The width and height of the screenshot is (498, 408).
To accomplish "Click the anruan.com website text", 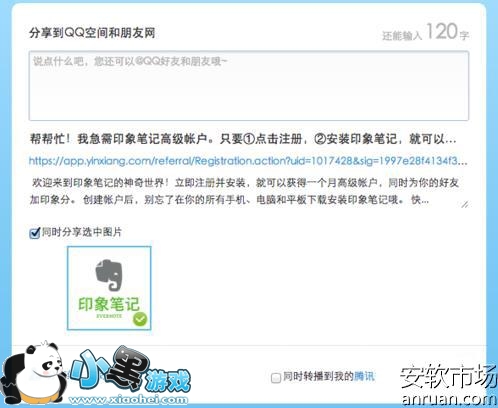I will point(450,399).
